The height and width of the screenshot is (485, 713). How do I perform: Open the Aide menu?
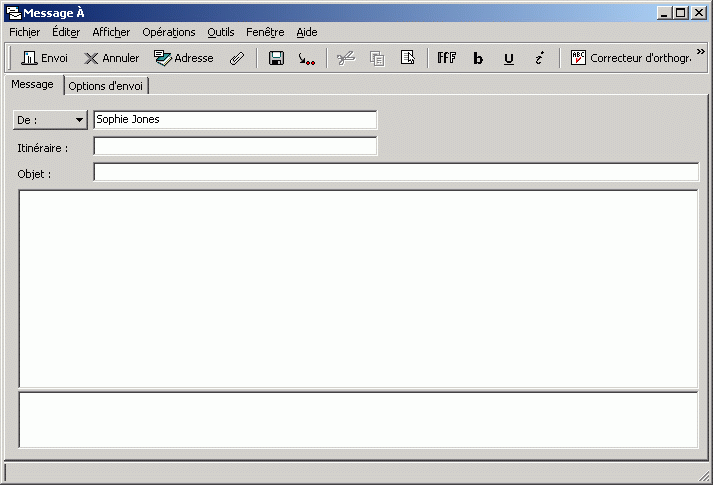(307, 32)
